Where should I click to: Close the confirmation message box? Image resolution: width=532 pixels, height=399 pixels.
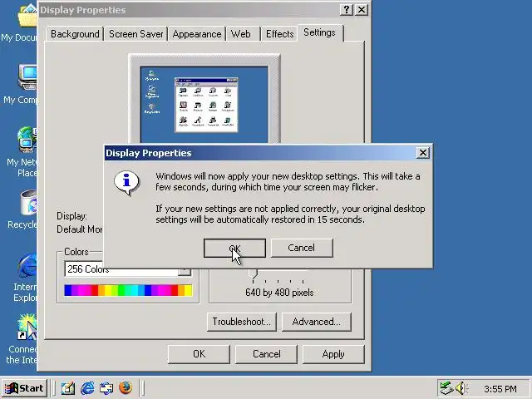pos(423,153)
